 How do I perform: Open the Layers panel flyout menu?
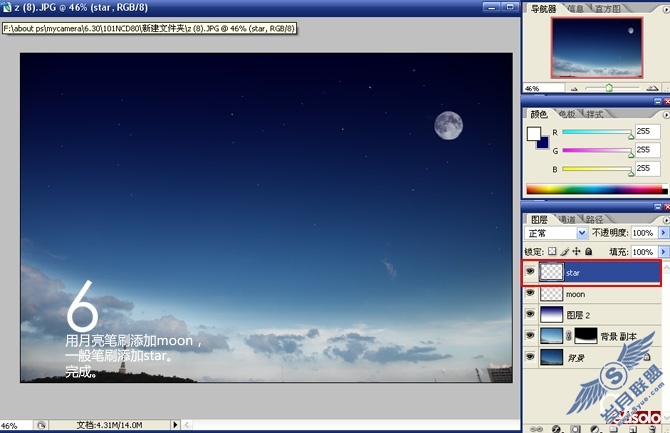click(x=666, y=220)
